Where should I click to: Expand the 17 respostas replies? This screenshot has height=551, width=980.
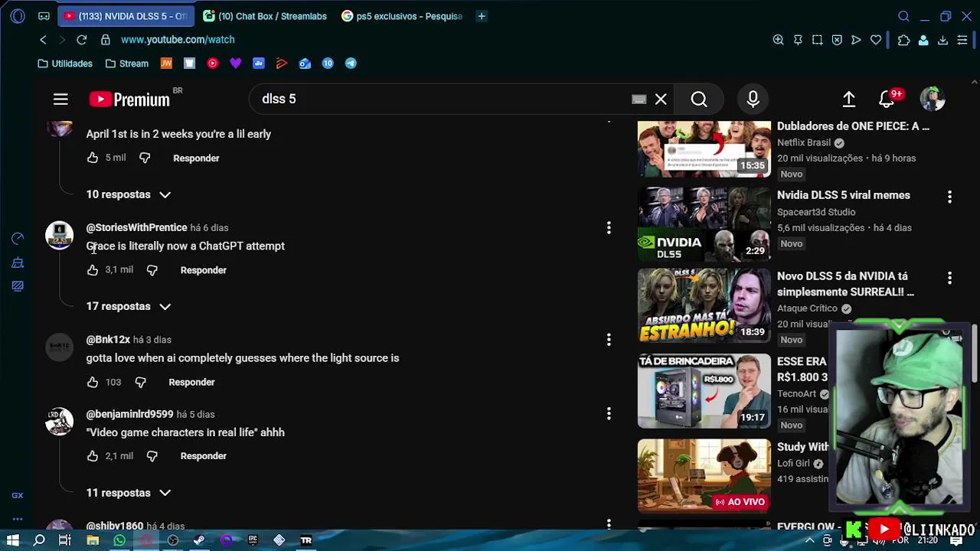[x=129, y=306]
